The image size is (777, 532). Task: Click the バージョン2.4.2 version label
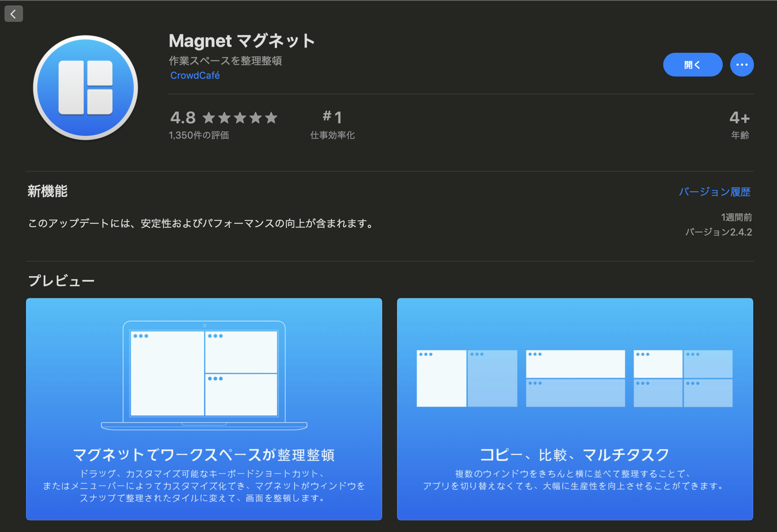719,232
